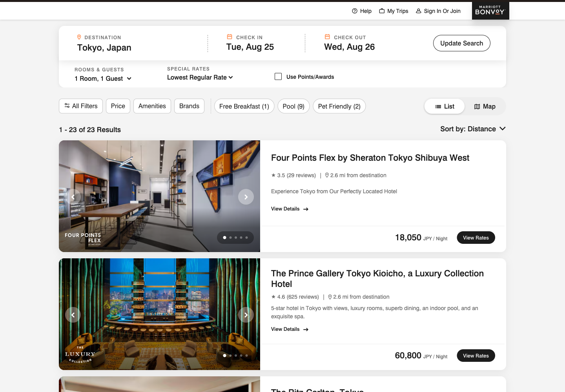View Details for Four Points Flex

click(x=290, y=209)
